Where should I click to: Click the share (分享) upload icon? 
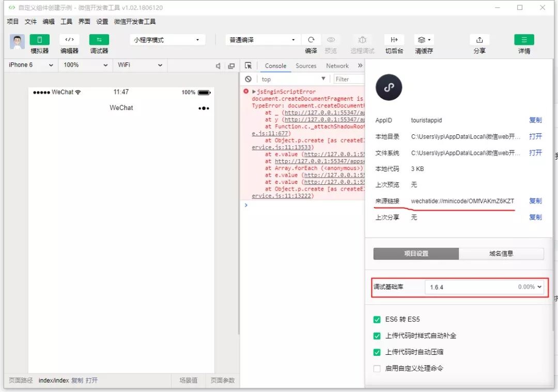[x=479, y=39]
